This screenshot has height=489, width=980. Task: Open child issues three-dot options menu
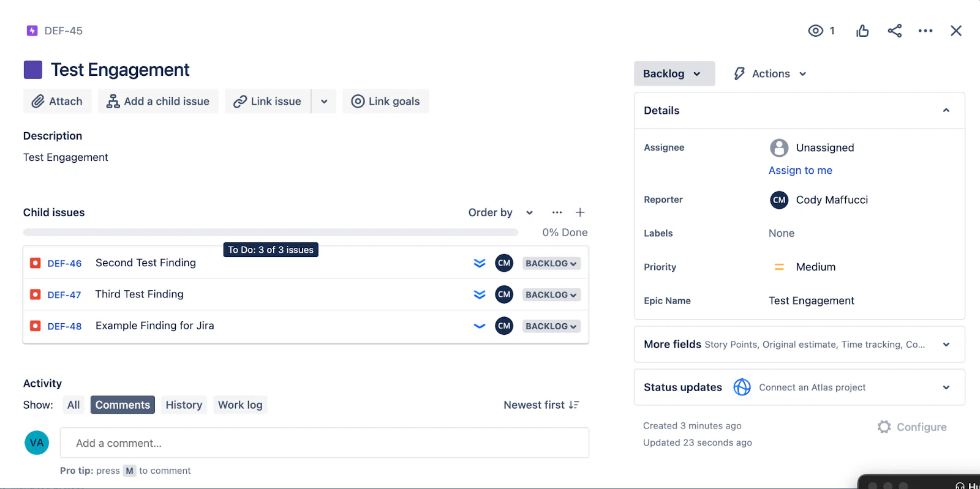click(557, 212)
